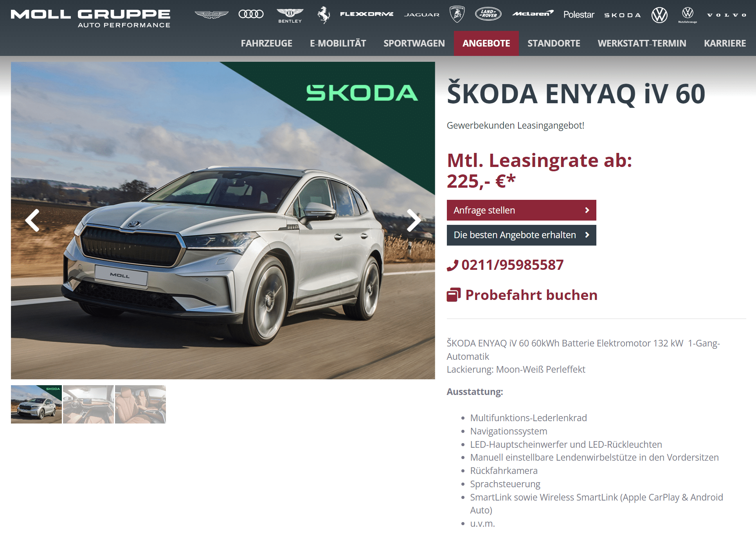The height and width of the screenshot is (533, 756).
Task: Select the Aston Martin wings logo
Action: click(212, 15)
